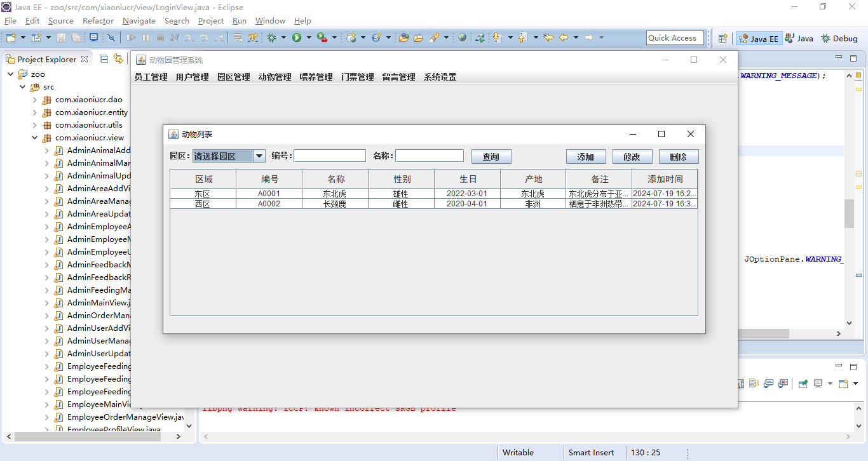Screen dimensions: 868x461
Task: Click the bug-shaped Debug launch icon
Action: point(272,38)
